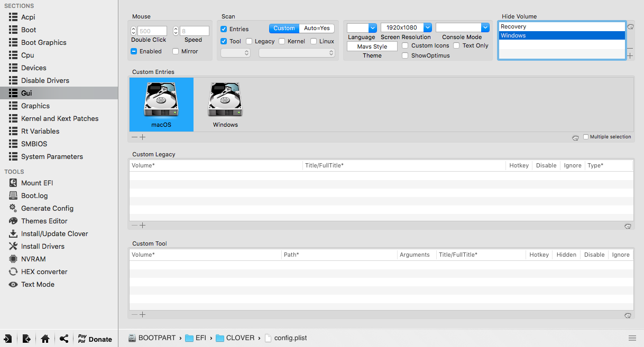Open the list menu icon at bottom right
The height and width of the screenshot is (347, 644).
click(632, 338)
